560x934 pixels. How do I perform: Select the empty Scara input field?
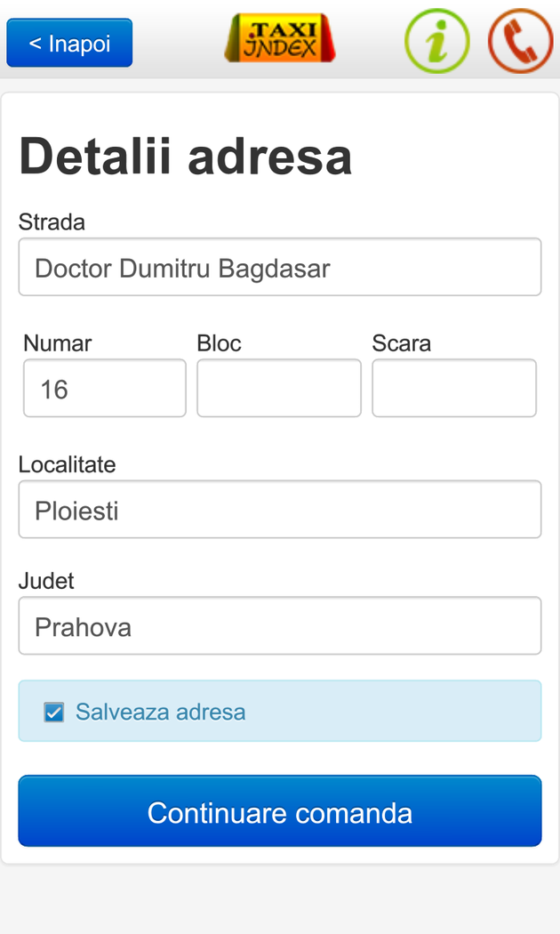pyautogui.click(x=454, y=389)
